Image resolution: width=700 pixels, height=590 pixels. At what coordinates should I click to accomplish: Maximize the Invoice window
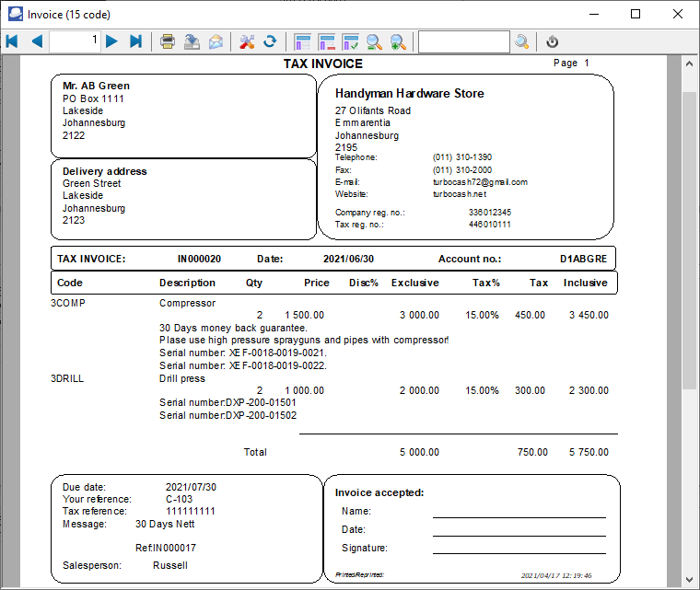[636, 14]
